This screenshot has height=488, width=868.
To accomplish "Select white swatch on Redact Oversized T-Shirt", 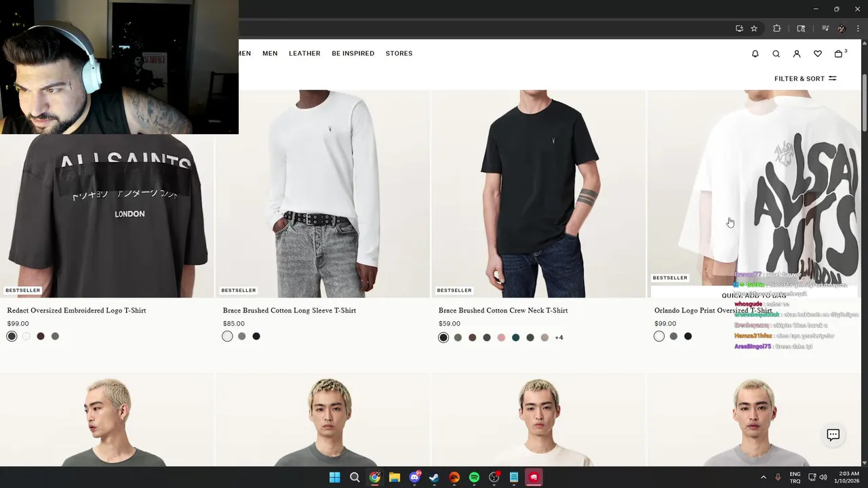I will 26,336.
